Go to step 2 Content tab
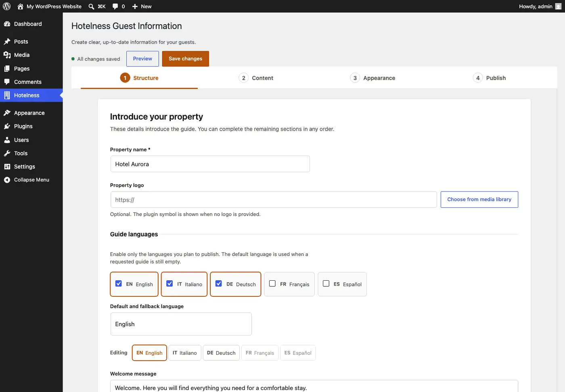Screen dimensions: 565x392 (256, 78)
